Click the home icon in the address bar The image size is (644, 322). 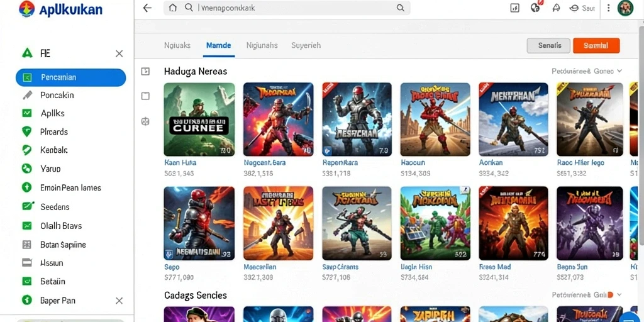[173, 8]
